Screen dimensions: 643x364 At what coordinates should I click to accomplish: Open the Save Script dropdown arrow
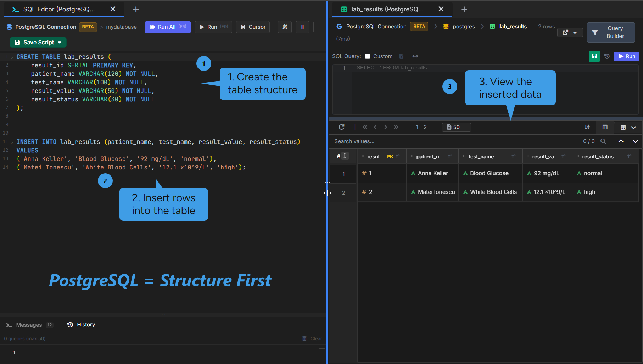coord(60,43)
